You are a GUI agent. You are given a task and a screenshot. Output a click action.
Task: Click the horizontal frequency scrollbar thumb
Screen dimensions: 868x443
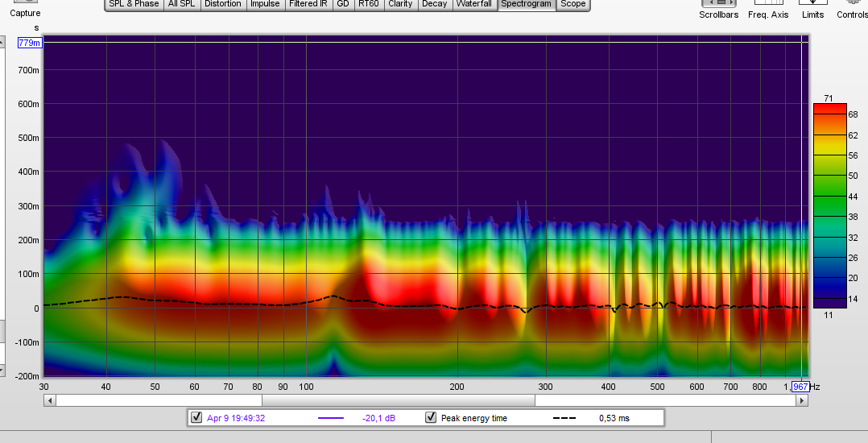click(x=399, y=400)
